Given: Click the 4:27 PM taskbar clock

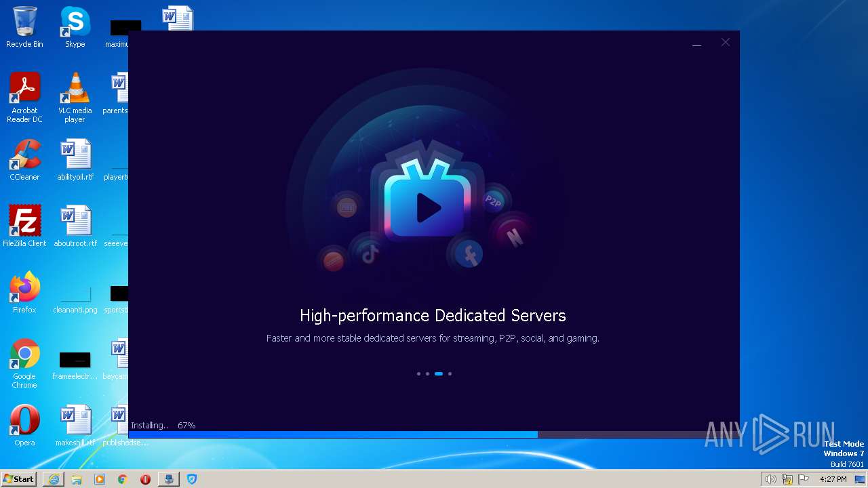Looking at the screenshot, I should click(x=833, y=479).
